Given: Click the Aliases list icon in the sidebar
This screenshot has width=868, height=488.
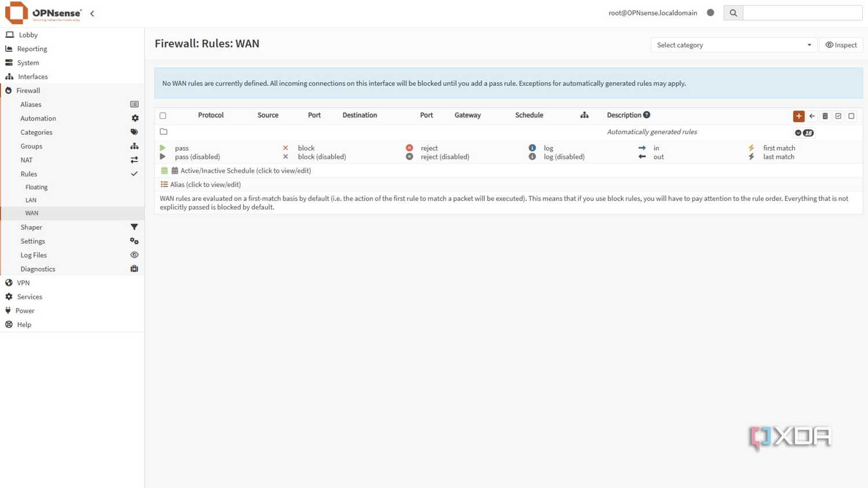Looking at the screenshot, I should pyautogui.click(x=134, y=104).
